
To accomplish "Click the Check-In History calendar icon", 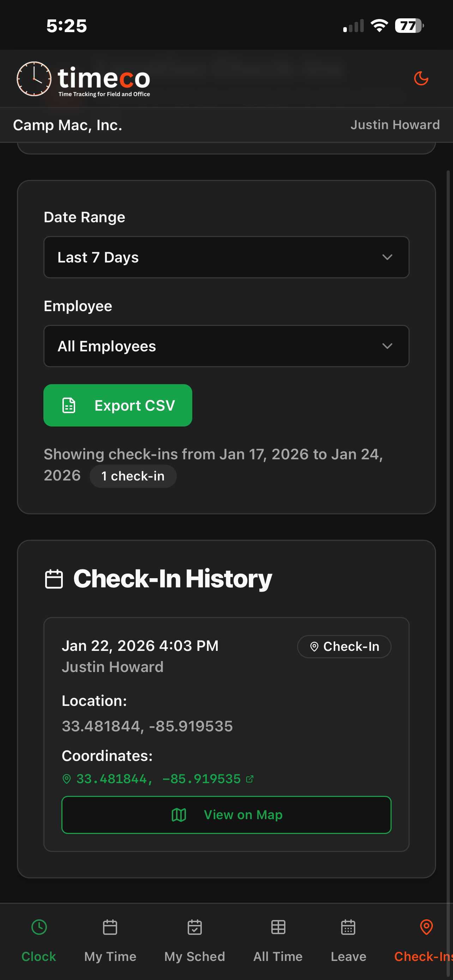I will [x=54, y=579].
